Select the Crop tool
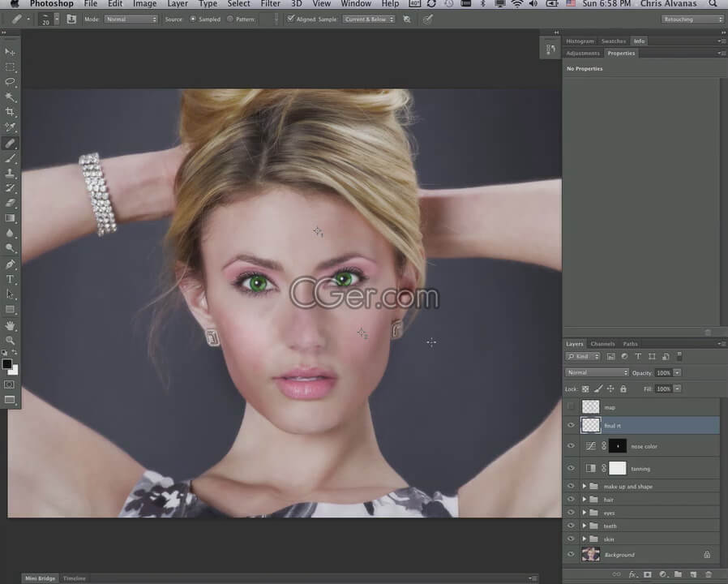The width and height of the screenshot is (728, 584). pyautogui.click(x=10, y=111)
